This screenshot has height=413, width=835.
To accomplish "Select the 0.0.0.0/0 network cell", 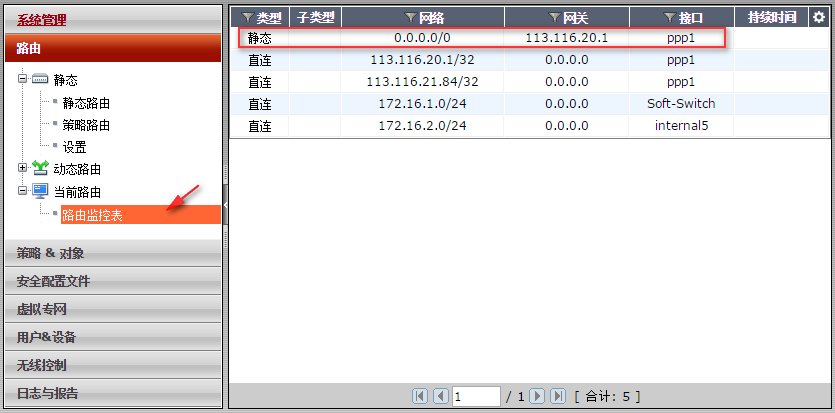I will pos(422,38).
